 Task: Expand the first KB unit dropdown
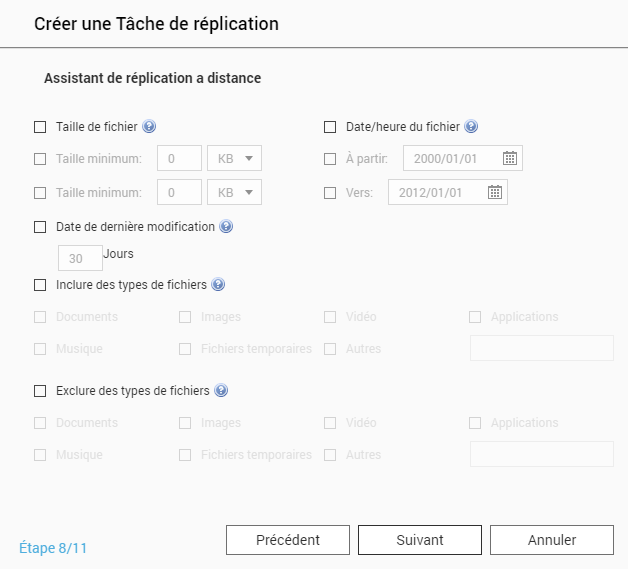coord(234,158)
